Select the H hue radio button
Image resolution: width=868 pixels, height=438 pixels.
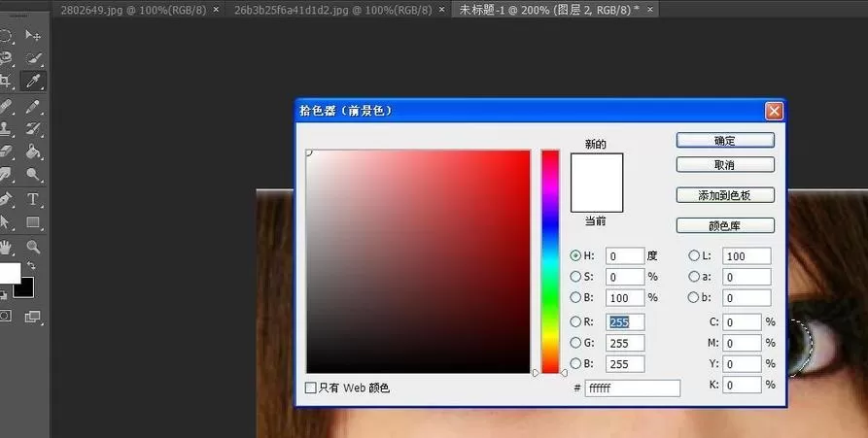coord(575,255)
